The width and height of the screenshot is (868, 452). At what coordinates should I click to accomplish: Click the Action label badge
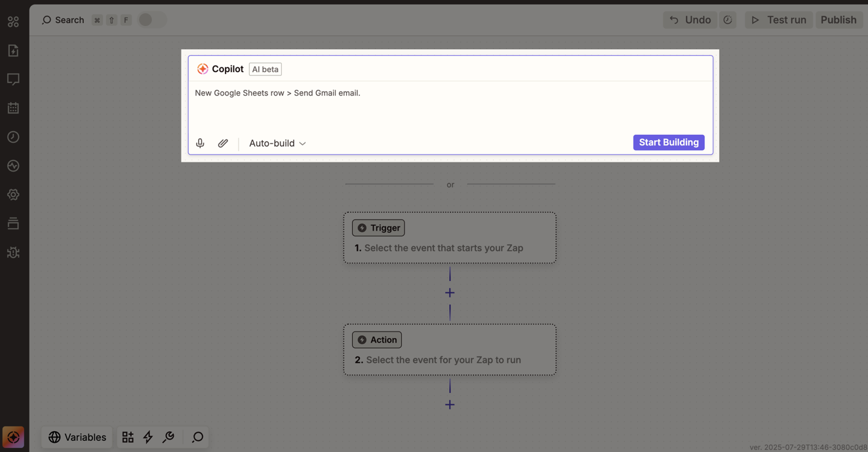(x=377, y=340)
